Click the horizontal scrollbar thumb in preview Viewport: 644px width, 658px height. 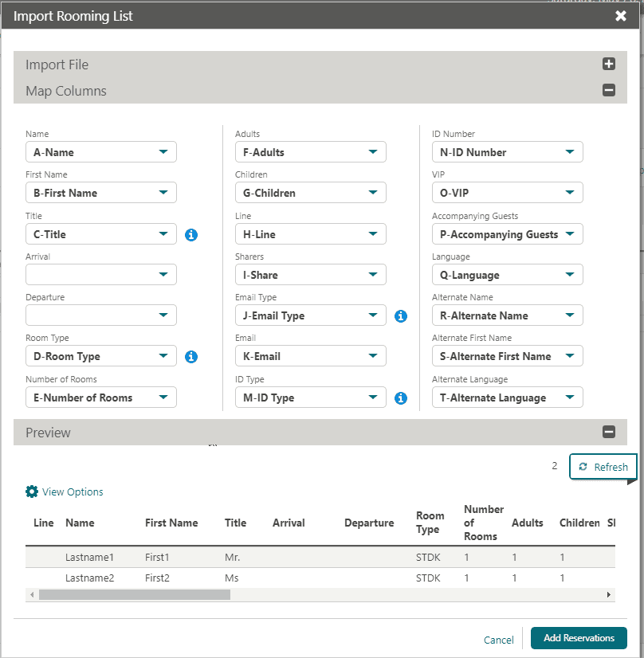click(135, 594)
